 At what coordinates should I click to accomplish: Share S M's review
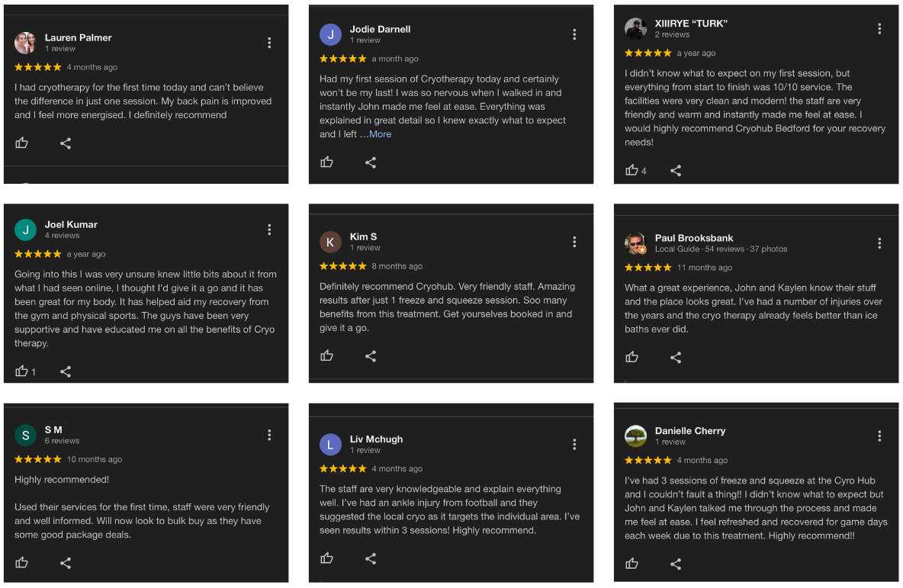pos(66,563)
